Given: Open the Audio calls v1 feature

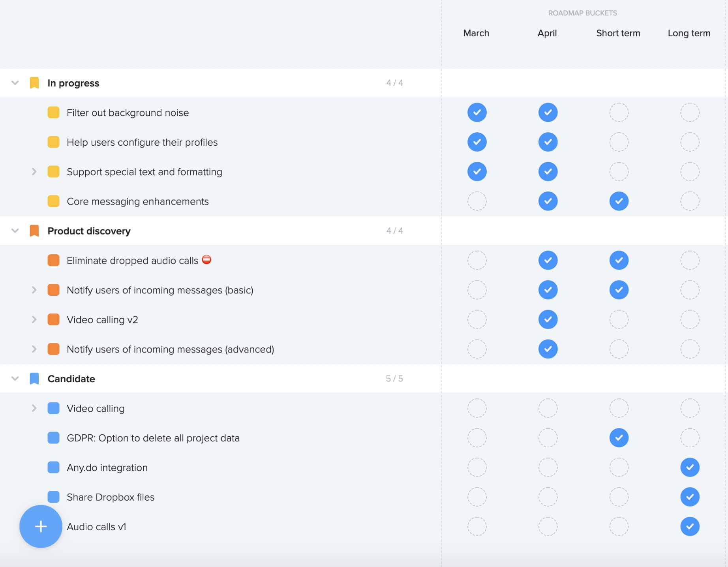Looking at the screenshot, I should click(x=96, y=527).
